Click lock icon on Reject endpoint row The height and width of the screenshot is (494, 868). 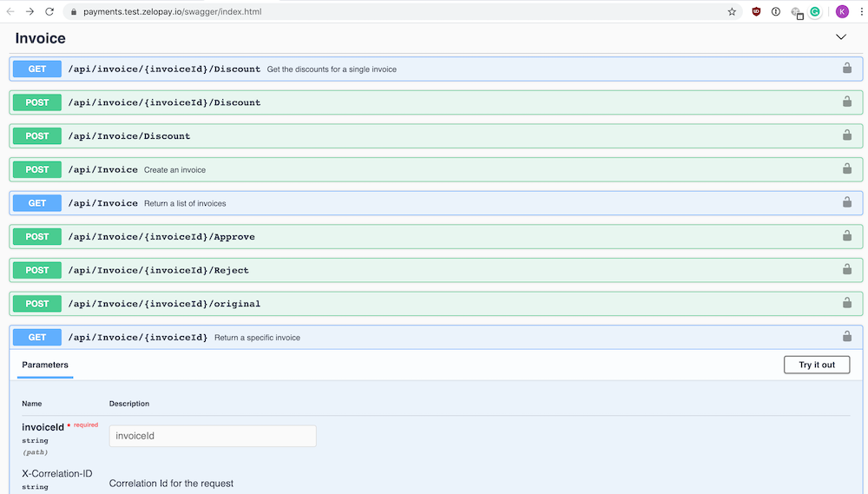click(846, 270)
